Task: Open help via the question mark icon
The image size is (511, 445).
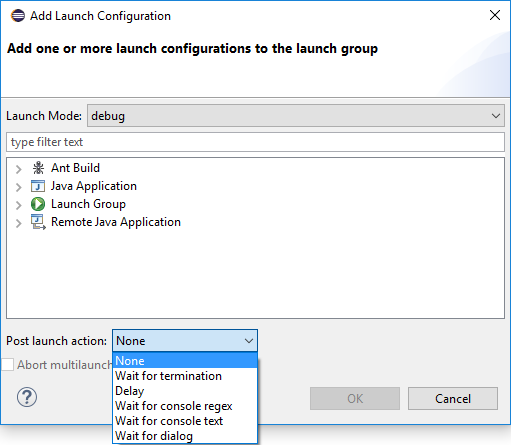Action: coord(27,397)
